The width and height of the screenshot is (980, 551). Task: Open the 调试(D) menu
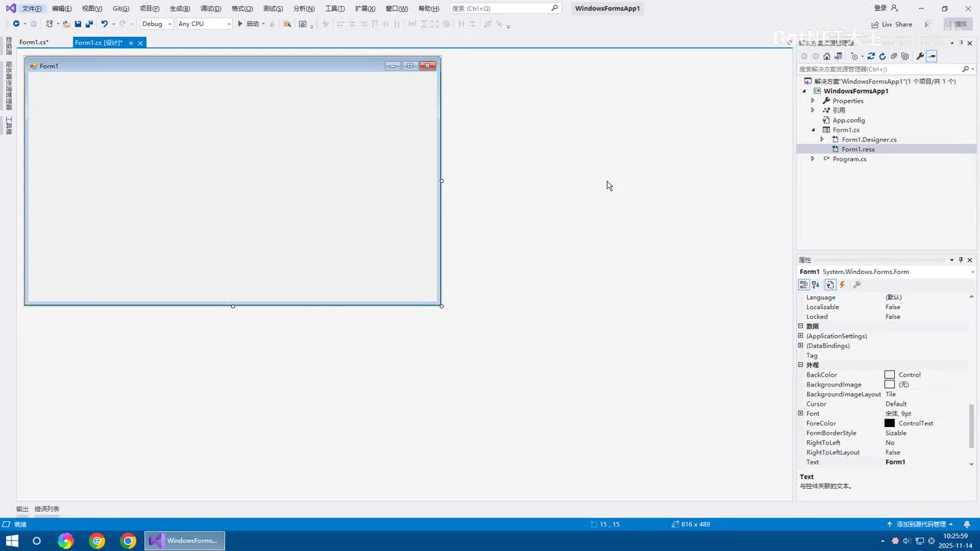click(211, 8)
